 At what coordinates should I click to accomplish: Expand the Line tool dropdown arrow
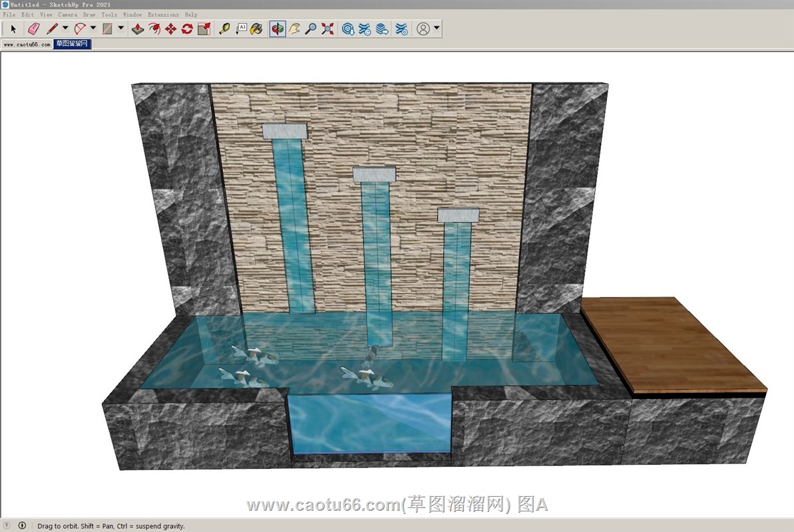[65, 28]
